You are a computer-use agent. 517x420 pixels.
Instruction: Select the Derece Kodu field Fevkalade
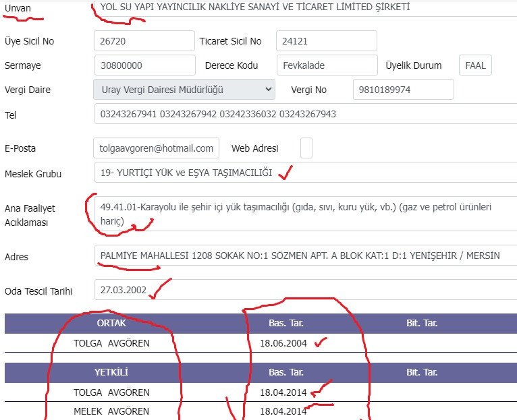point(327,65)
